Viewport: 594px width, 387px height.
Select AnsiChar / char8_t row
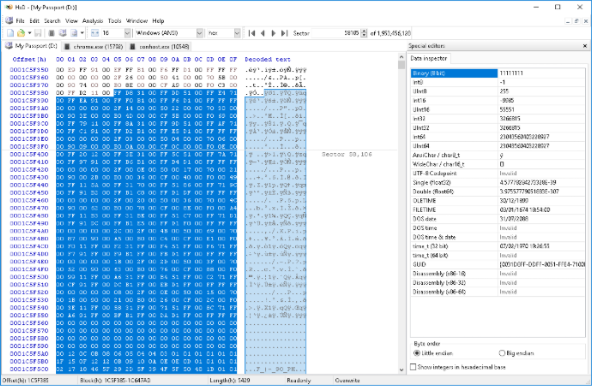[x=498, y=155]
